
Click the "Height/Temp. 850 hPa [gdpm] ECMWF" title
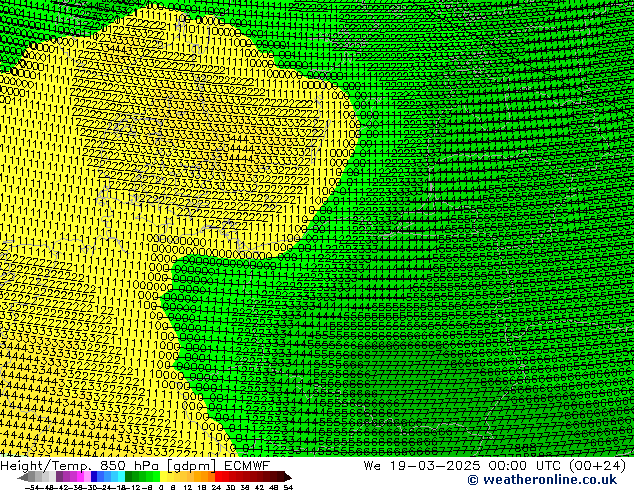[135, 466]
